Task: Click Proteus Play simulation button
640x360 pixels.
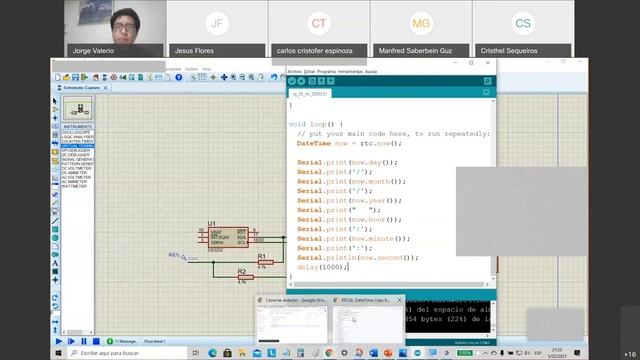Action: click(x=59, y=341)
